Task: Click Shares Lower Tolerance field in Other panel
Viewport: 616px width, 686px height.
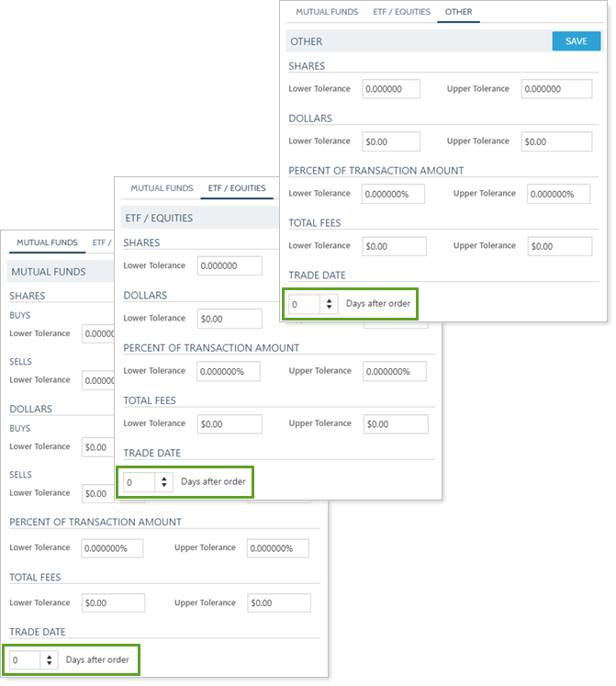Action: click(391, 89)
